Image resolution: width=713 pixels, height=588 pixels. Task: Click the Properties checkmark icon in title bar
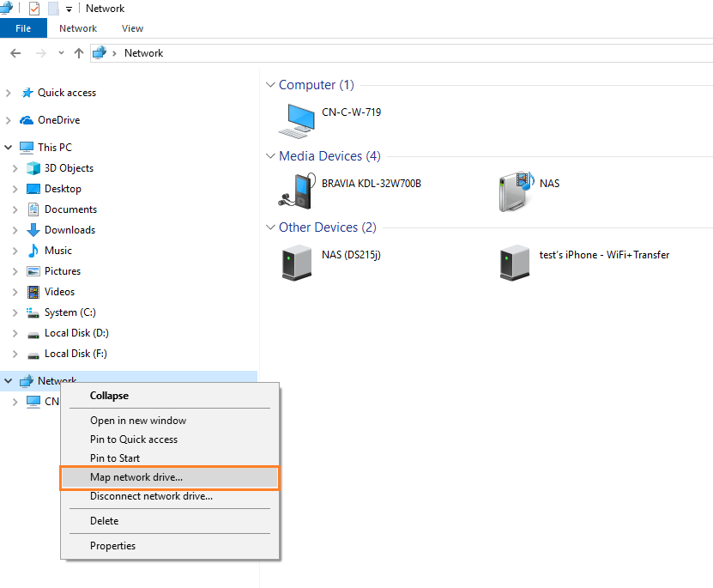tap(34, 9)
